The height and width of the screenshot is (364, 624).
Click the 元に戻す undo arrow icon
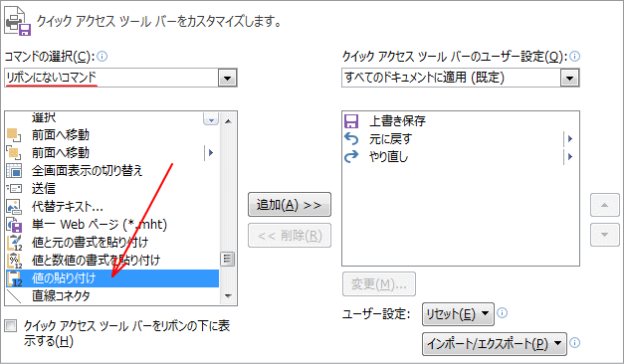[351, 139]
